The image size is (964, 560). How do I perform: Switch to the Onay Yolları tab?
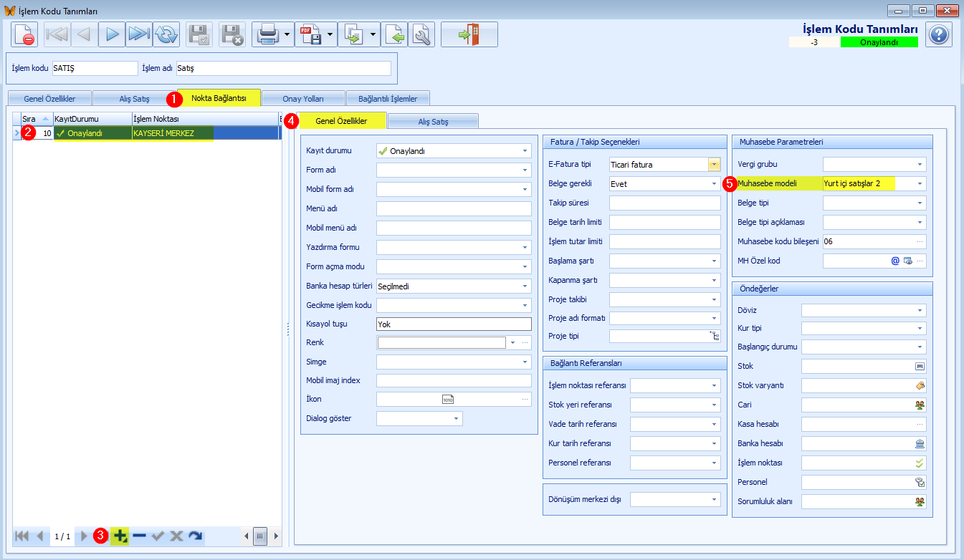[303, 98]
